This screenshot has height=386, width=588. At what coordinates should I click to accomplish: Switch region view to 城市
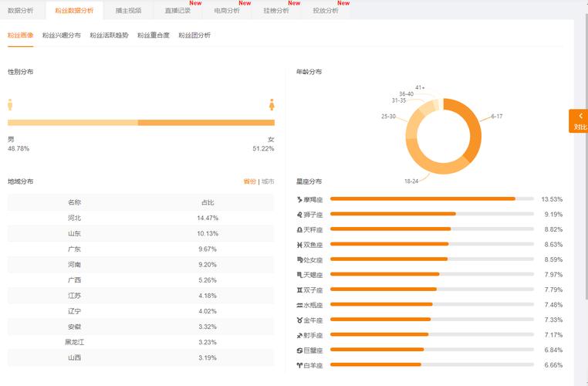point(267,181)
